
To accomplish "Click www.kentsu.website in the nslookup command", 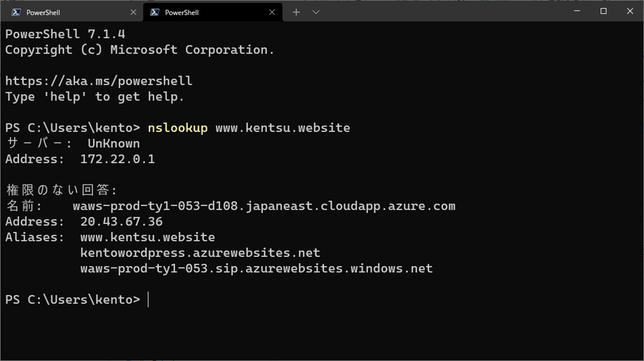I will [283, 128].
